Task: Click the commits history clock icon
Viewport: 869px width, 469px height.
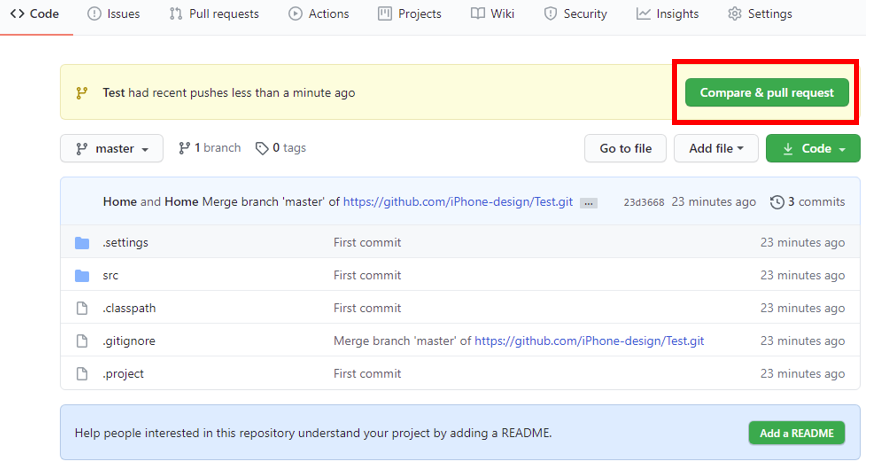Action: point(777,202)
